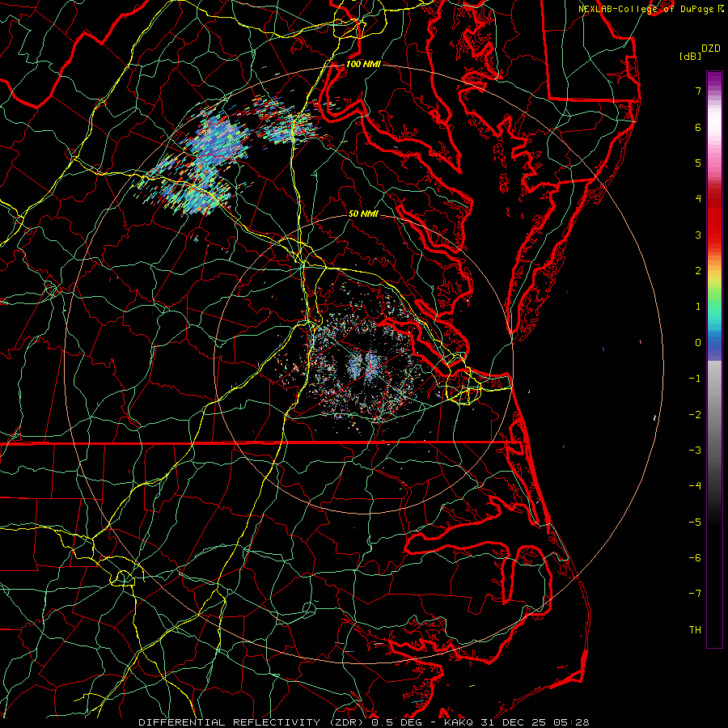The height and width of the screenshot is (728, 728).
Task: Click the -3 dB value on the scale
Action: [x=695, y=451]
